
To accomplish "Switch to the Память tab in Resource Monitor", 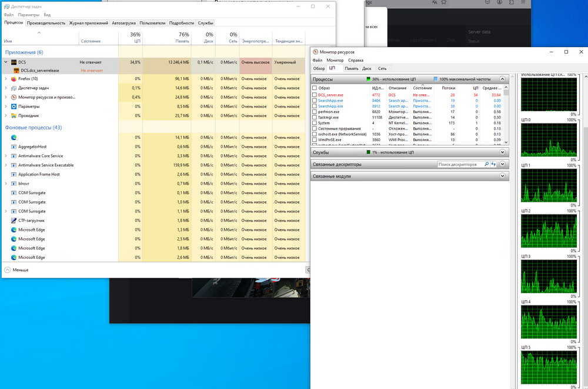I will 352,68.
